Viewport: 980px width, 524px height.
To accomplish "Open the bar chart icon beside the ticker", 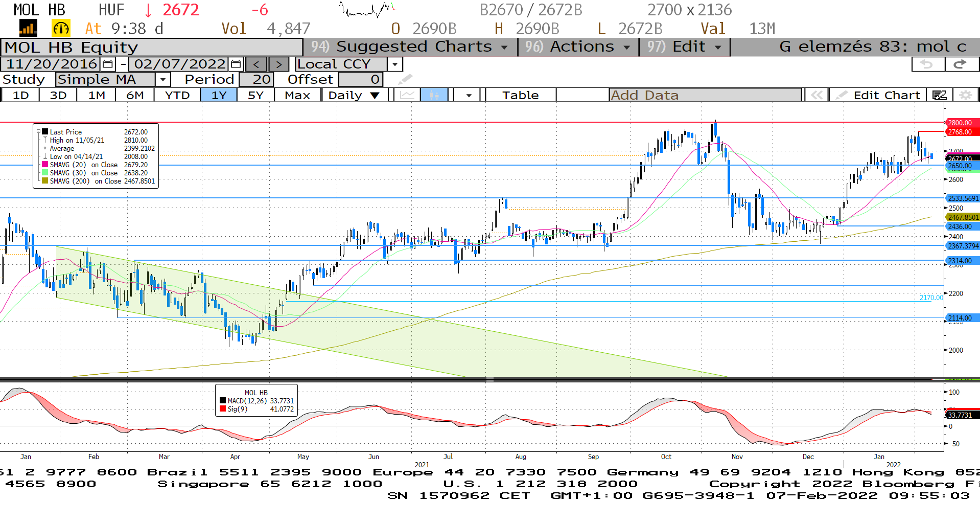I will [x=28, y=28].
